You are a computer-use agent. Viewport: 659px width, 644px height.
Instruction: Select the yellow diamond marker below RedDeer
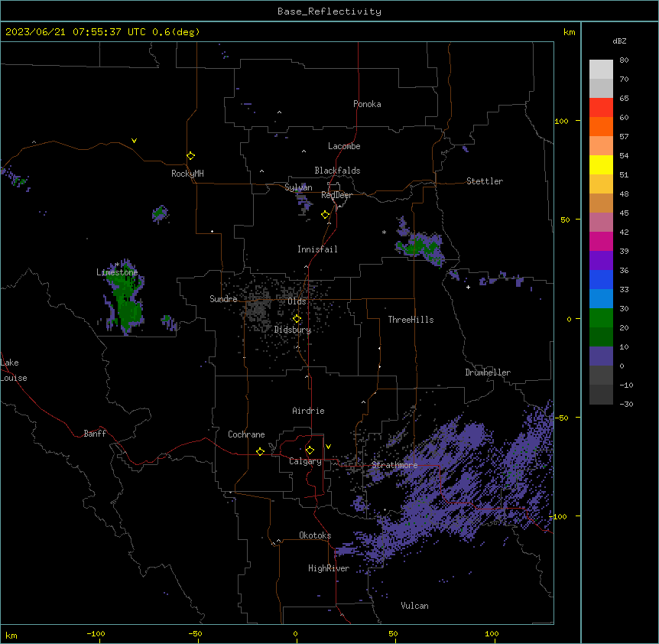click(x=325, y=215)
